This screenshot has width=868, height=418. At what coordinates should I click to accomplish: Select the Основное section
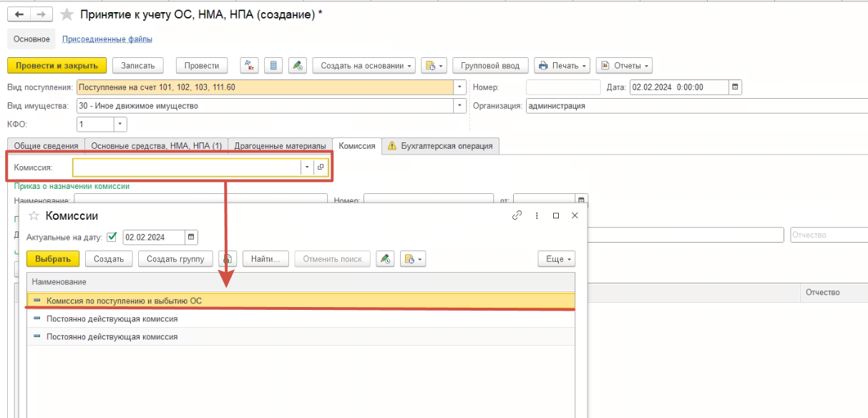click(31, 39)
